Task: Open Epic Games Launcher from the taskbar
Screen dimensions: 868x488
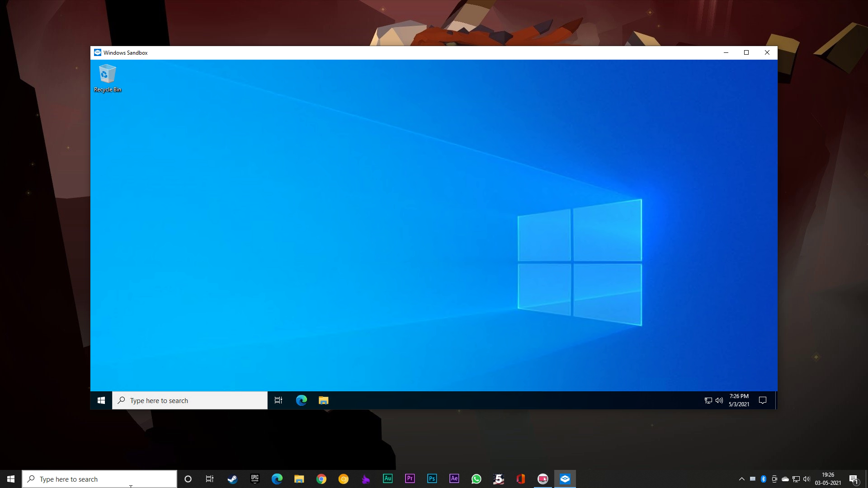Action: tap(255, 479)
